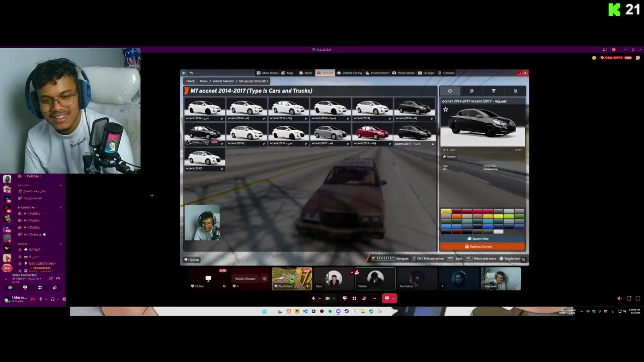Click the fullscreen icon at bottom right
Viewport: 644px width, 362px height.
coord(637,298)
